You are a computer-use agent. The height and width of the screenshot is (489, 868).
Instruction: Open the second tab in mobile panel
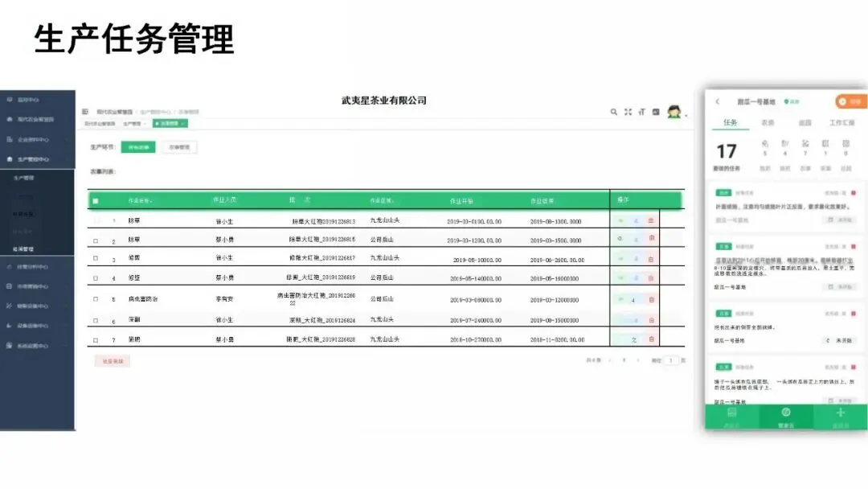click(768, 122)
